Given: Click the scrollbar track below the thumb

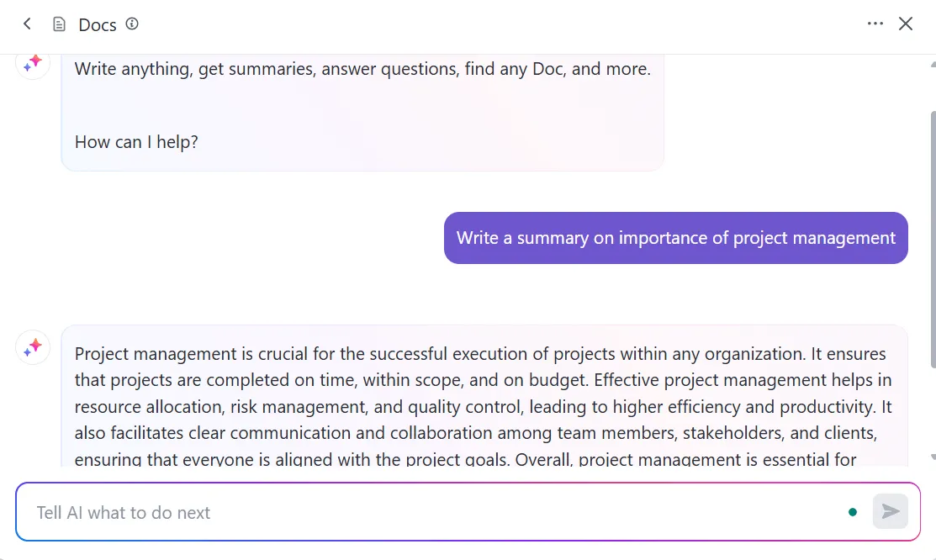Looking at the screenshot, I should (933, 409).
